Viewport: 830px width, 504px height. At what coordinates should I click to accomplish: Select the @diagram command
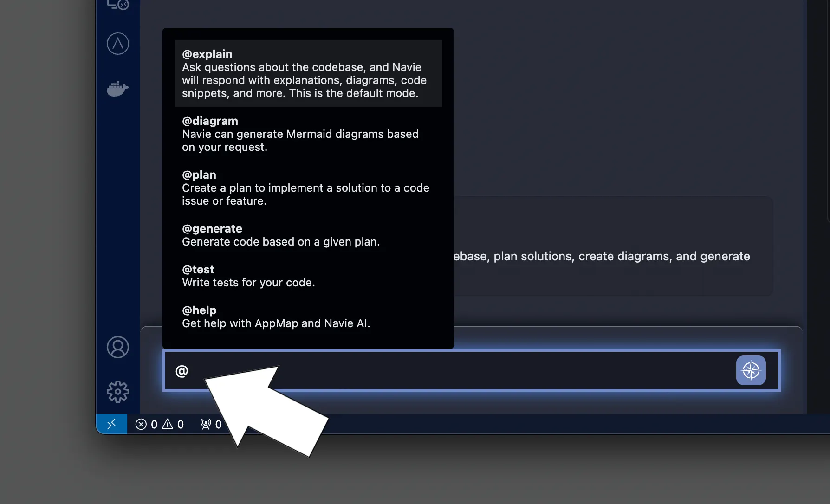[308, 134]
